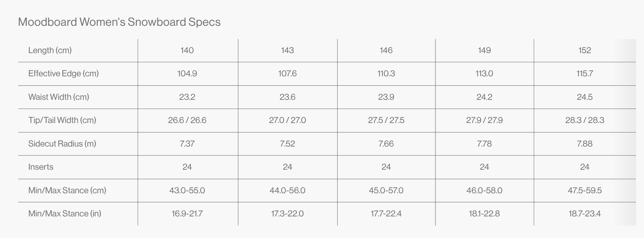Click the 152 length cell
Screen dimensions: 644x238
[584, 50]
